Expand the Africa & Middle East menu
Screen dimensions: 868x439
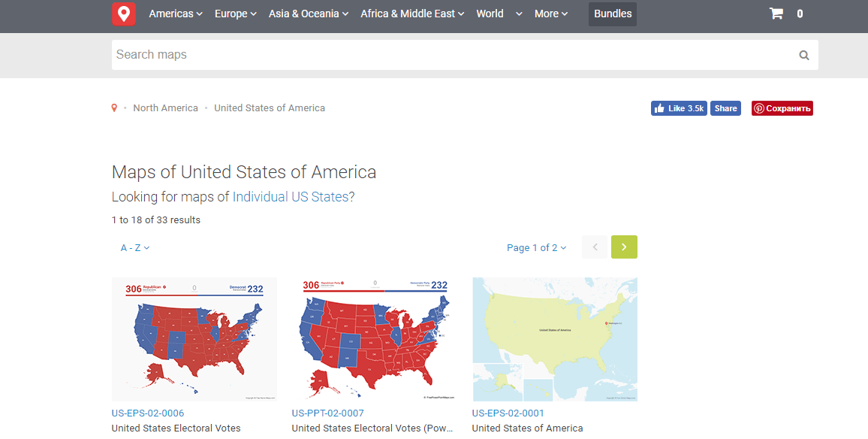[412, 14]
